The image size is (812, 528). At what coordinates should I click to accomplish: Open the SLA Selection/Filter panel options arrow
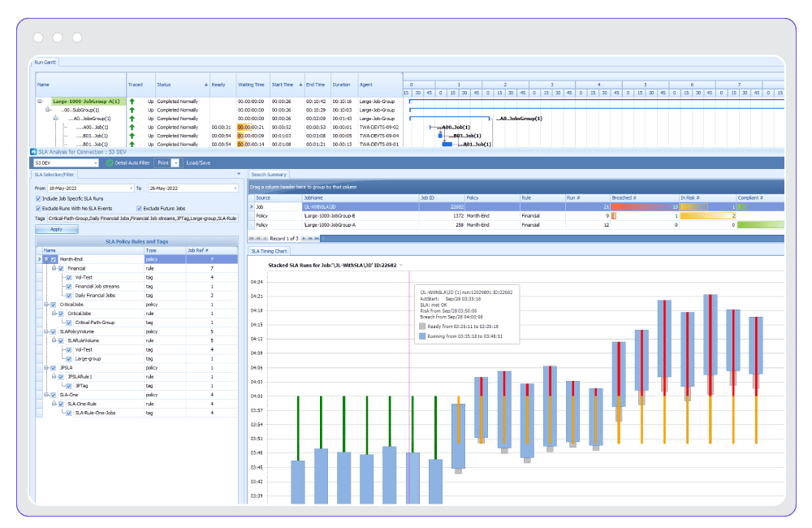click(x=239, y=175)
